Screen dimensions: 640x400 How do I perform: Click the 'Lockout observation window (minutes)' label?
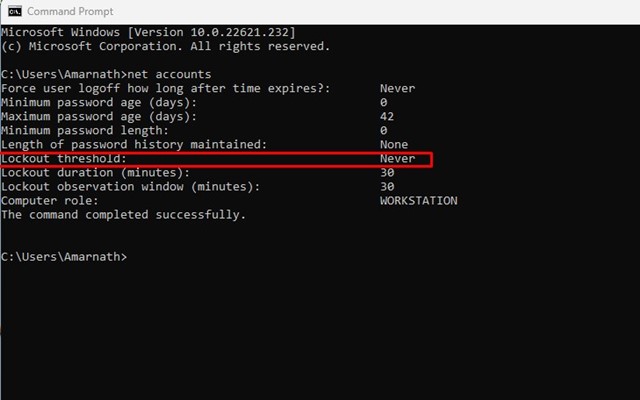[130, 186]
